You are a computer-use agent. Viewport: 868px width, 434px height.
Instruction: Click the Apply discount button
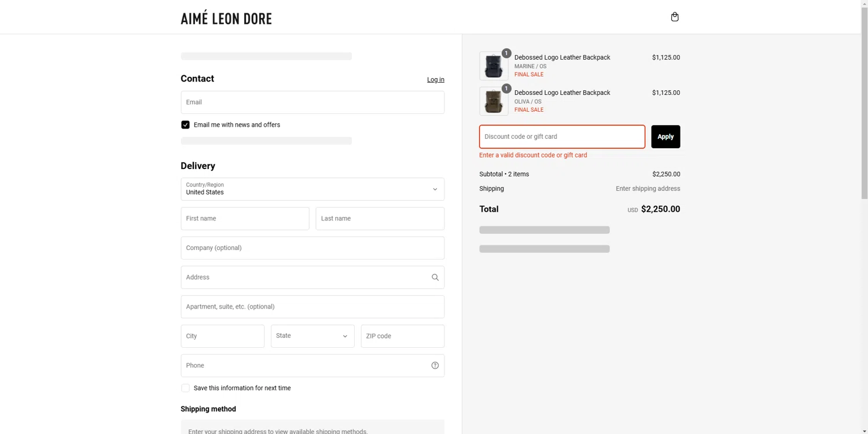[665, 137]
